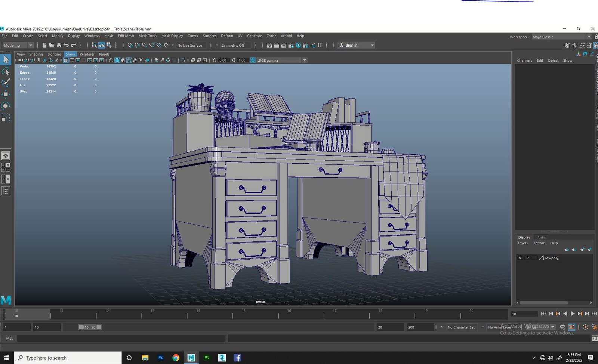Create a new scene with New file icon
This screenshot has width=598, height=364.
pyautogui.click(x=44, y=45)
